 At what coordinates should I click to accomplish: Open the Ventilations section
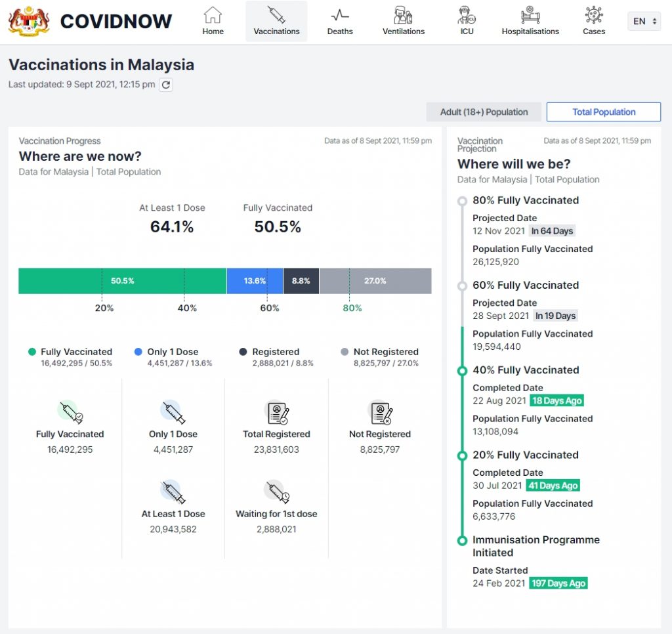pos(404,21)
